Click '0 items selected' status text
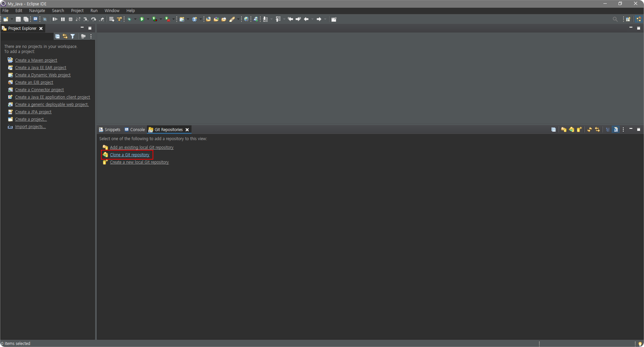The width and height of the screenshot is (644, 347). pos(15,344)
